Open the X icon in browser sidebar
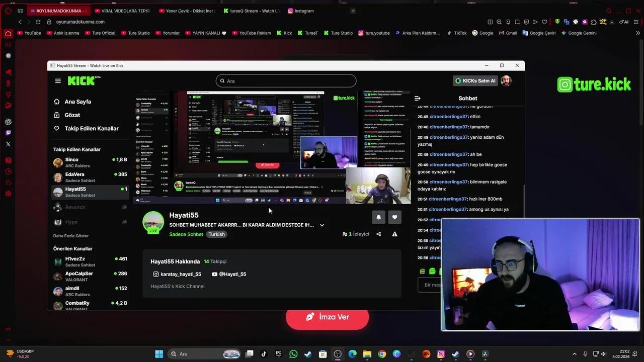 pyautogui.click(x=8, y=144)
